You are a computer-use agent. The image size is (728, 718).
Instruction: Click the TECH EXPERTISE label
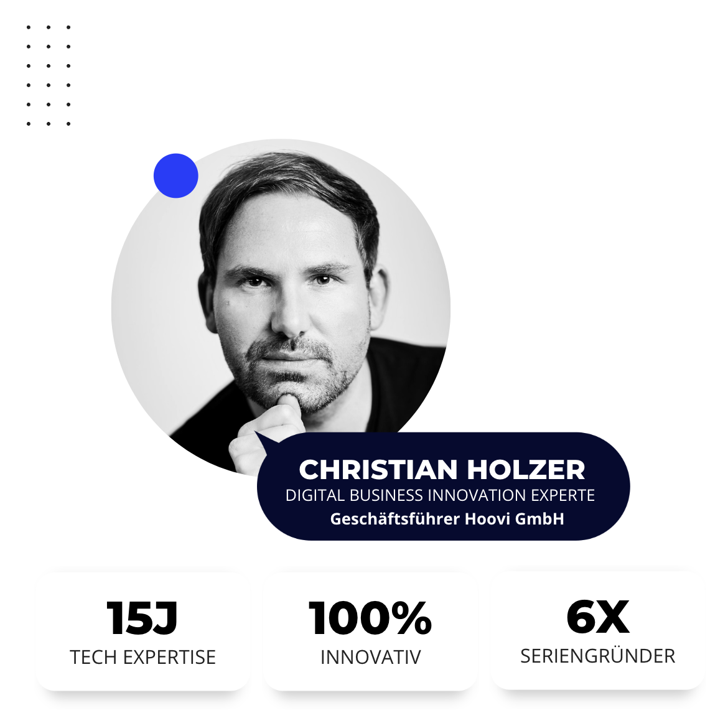coord(142,657)
